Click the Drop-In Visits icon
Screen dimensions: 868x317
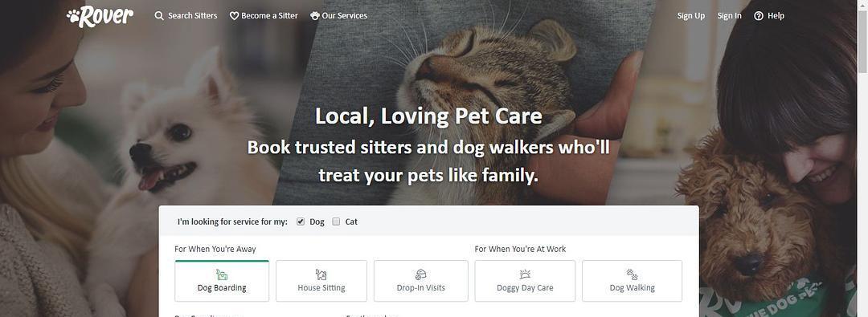[x=420, y=274]
